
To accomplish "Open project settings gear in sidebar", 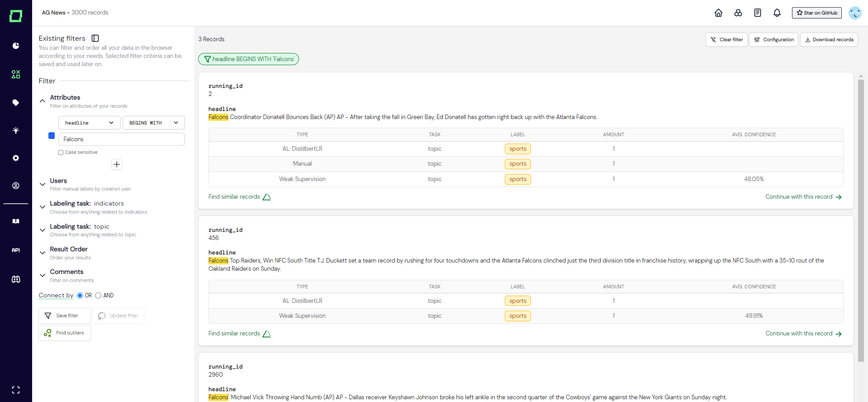I will tap(16, 158).
